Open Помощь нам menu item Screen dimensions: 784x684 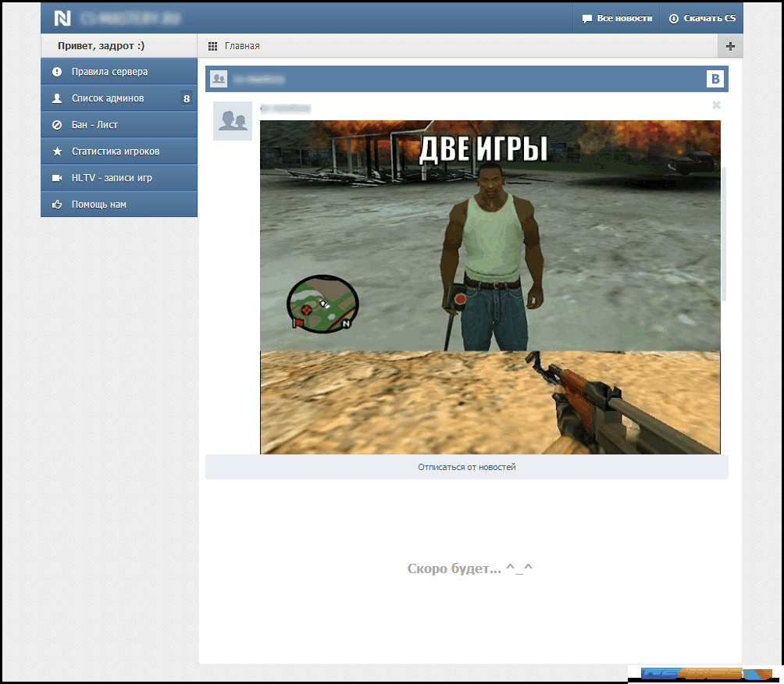(x=119, y=204)
